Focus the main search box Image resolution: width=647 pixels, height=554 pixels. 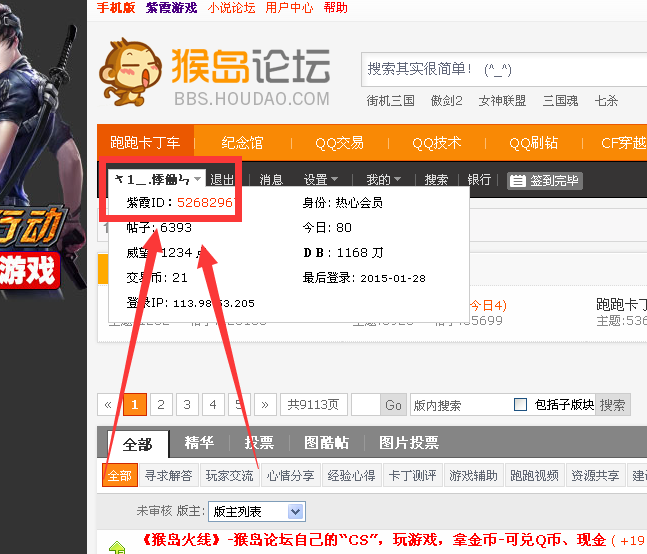[x=504, y=69]
